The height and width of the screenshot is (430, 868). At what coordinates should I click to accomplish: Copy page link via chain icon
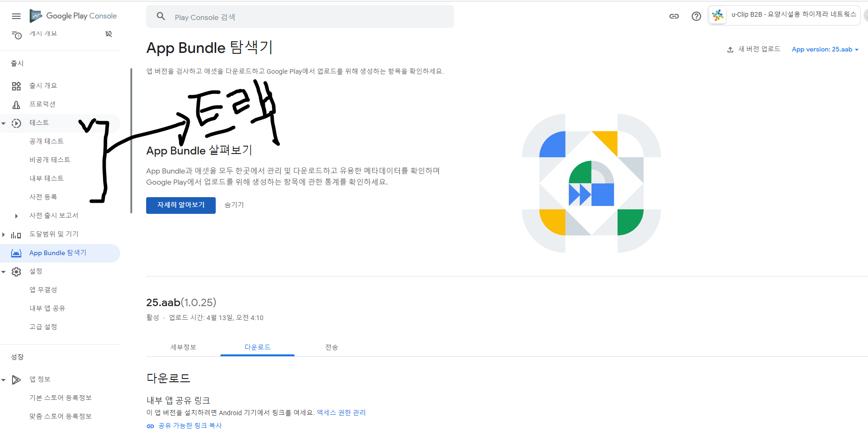coord(674,16)
